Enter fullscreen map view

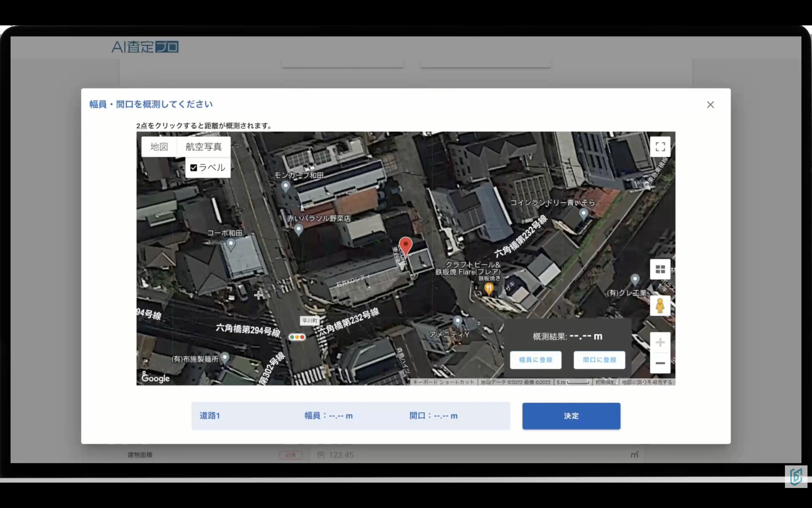pyautogui.click(x=660, y=146)
